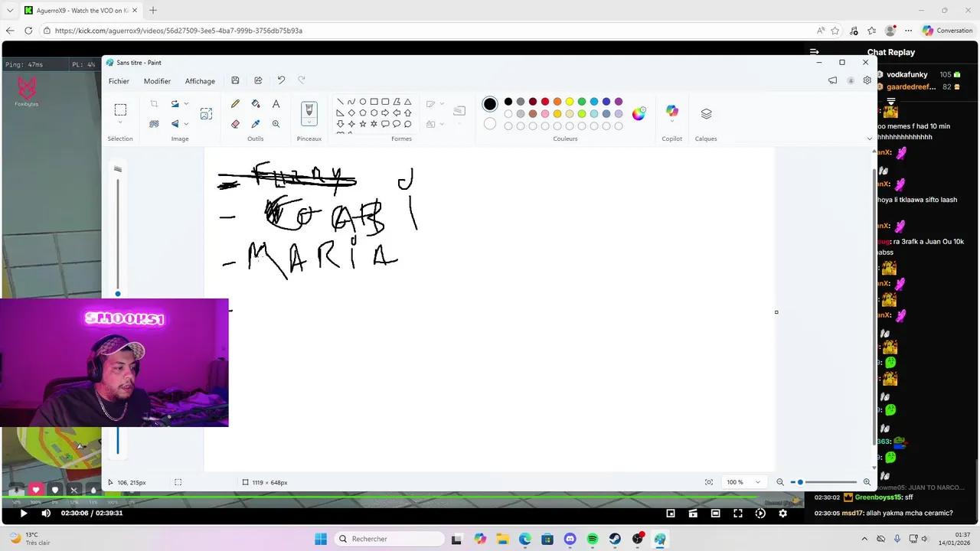Pick the red color swatch
This screenshot has width=980, height=551.
(544, 101)
